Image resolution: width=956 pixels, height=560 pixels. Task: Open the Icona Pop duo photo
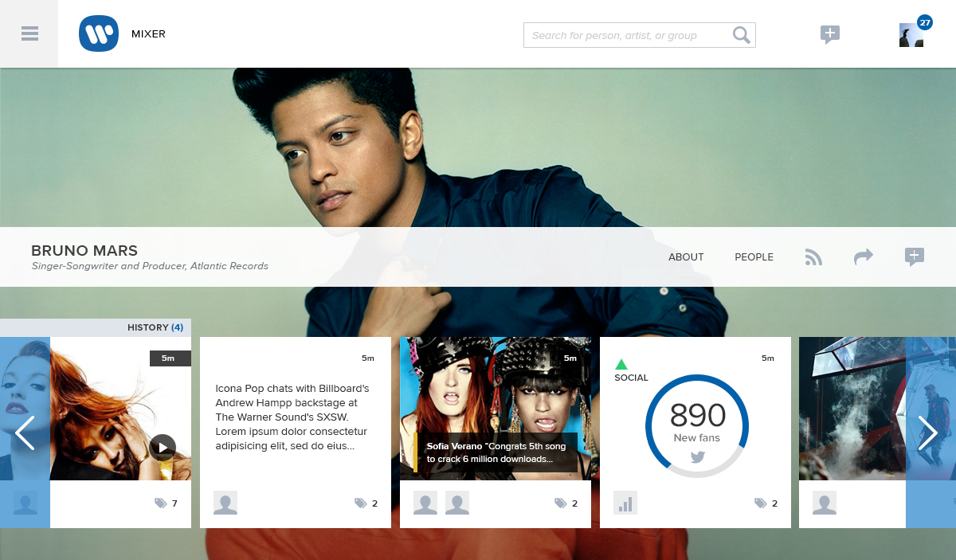click(x=496, y=409)
